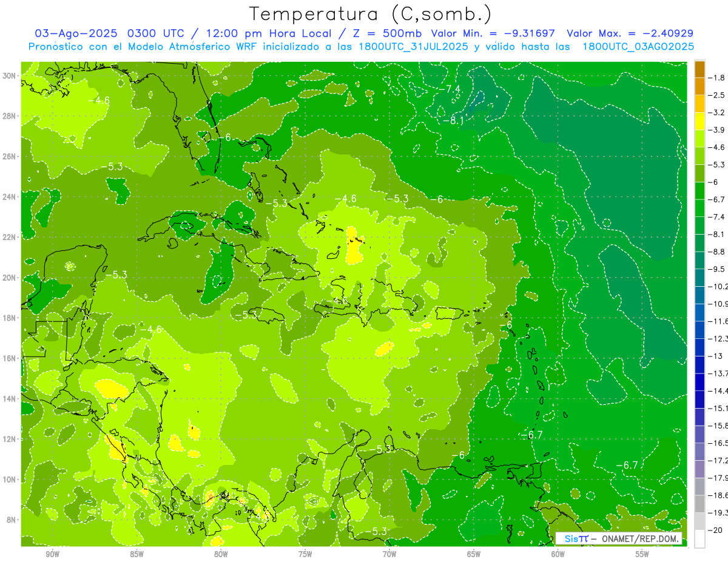The width and height of the screenshot is (728, 562).
Task: Click the -20 label on the color bar
Action: tap(715, 530)
